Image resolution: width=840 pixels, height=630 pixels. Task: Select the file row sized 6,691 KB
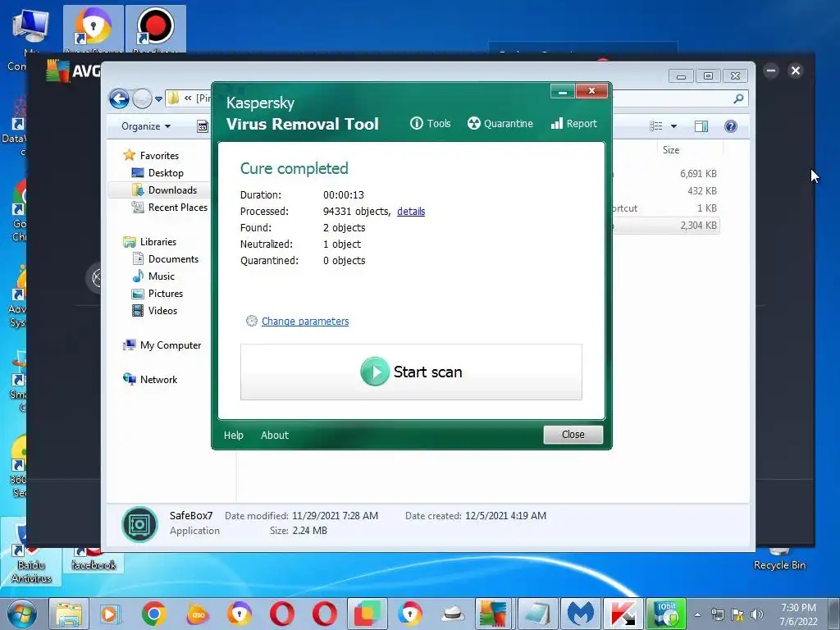[665, 174]
